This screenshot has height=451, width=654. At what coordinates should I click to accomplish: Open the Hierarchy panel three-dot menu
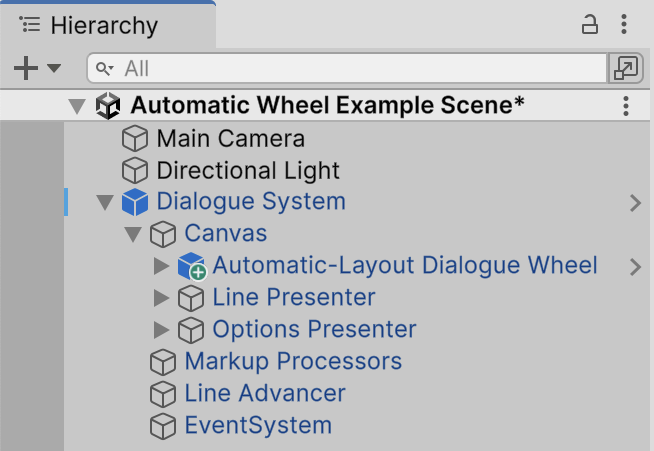click(x=624, y=24)
